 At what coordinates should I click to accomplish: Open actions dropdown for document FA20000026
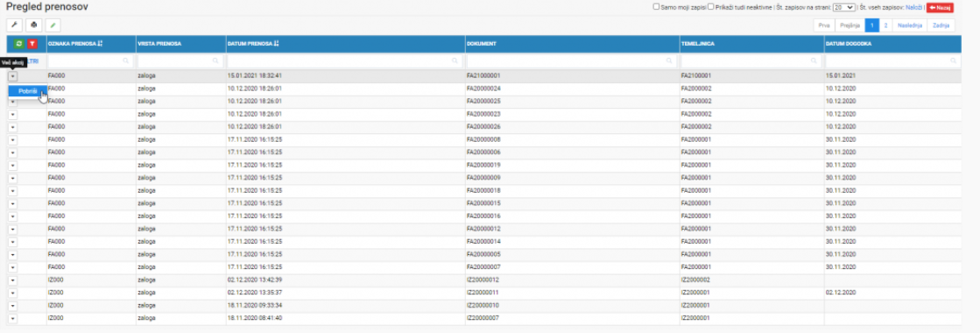click(x=13, y=127)
